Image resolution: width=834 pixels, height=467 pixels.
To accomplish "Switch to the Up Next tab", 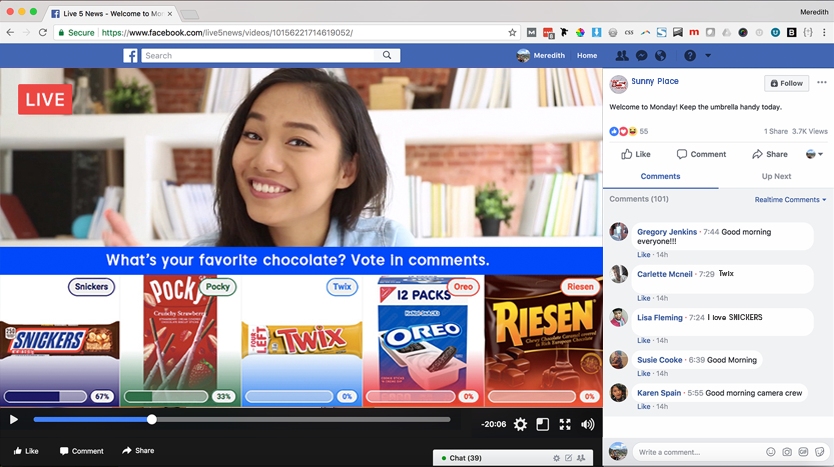I will pyautogui.click(x=776, y=176).
